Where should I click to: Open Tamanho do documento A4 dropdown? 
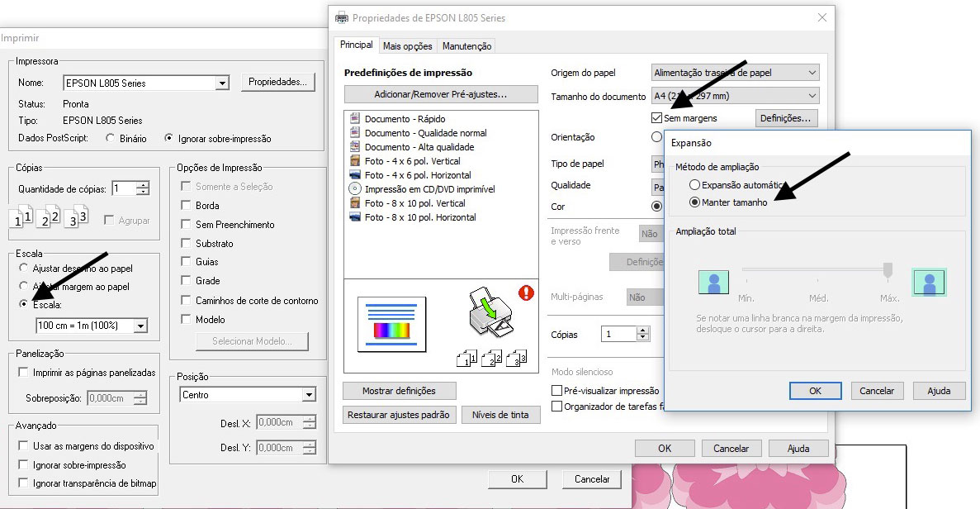[735, 96]
